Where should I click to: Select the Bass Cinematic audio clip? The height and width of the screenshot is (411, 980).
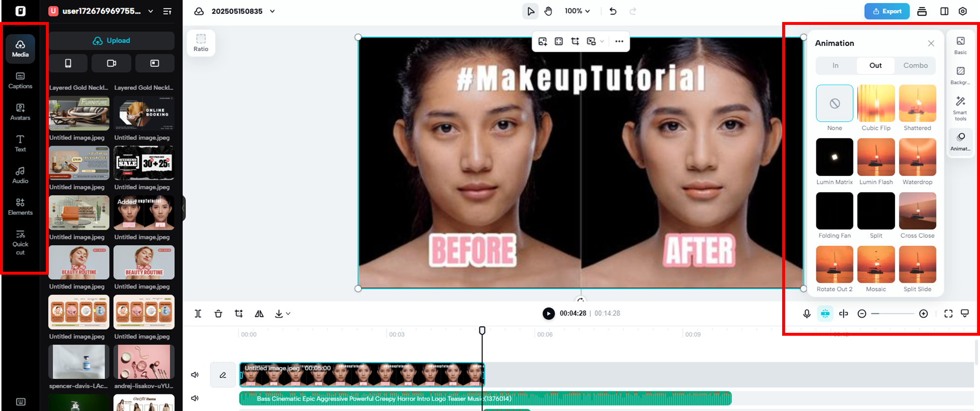click(x=485, y=398)
